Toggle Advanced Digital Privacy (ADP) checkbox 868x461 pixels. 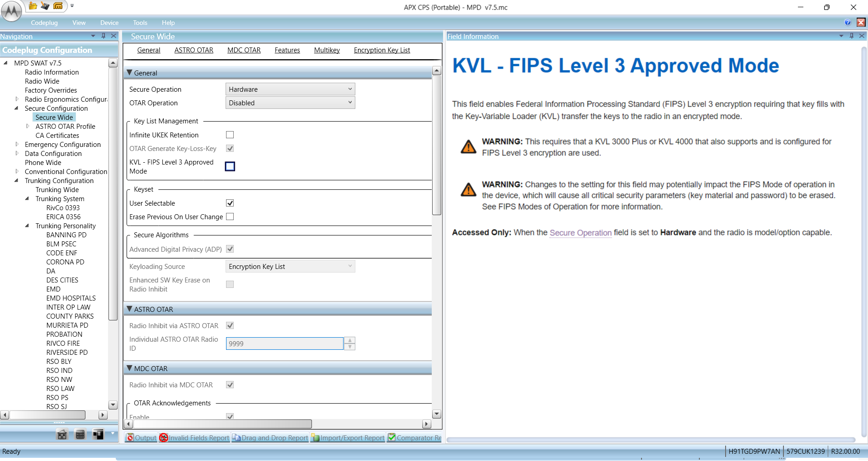(230, 249)
